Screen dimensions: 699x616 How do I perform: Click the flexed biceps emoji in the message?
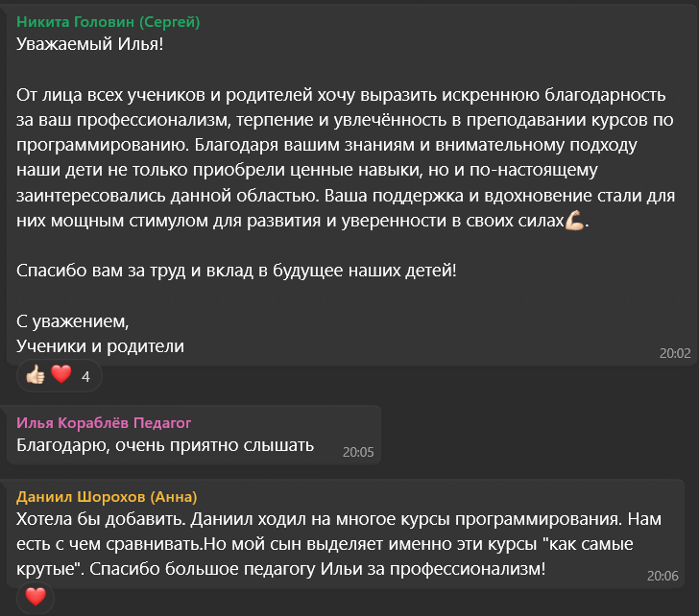pyautogui.click(x=574, y=221)
